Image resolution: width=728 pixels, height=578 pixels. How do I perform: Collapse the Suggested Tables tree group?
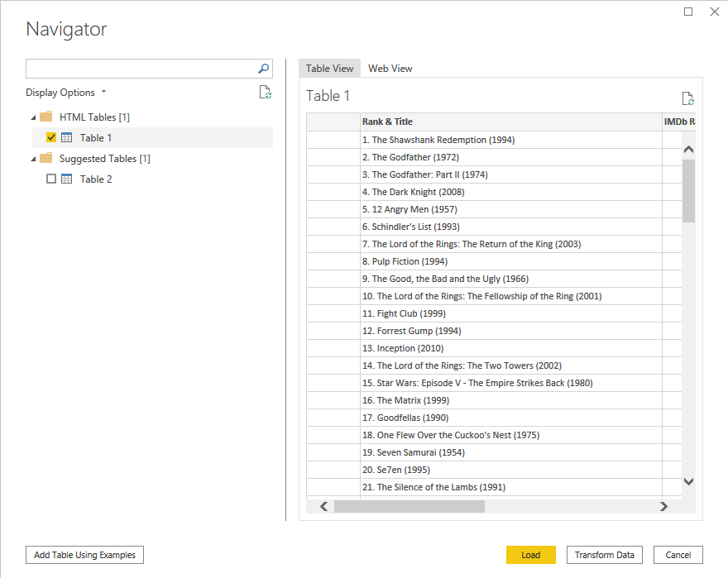(x=33, y=159)
